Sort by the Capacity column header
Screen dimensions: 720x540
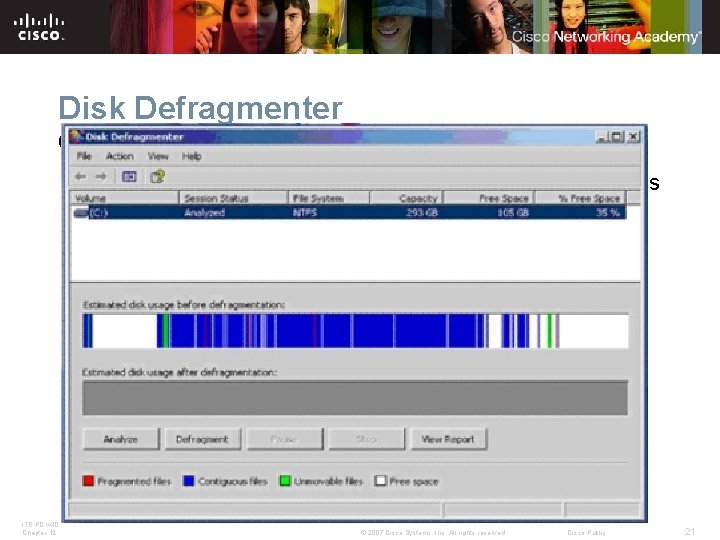coord(406,198)
